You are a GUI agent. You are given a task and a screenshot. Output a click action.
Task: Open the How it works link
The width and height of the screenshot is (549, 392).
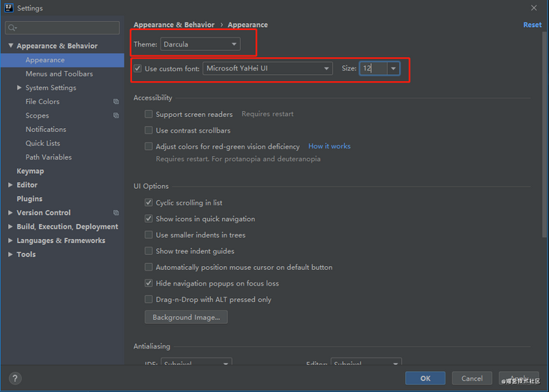329,147
